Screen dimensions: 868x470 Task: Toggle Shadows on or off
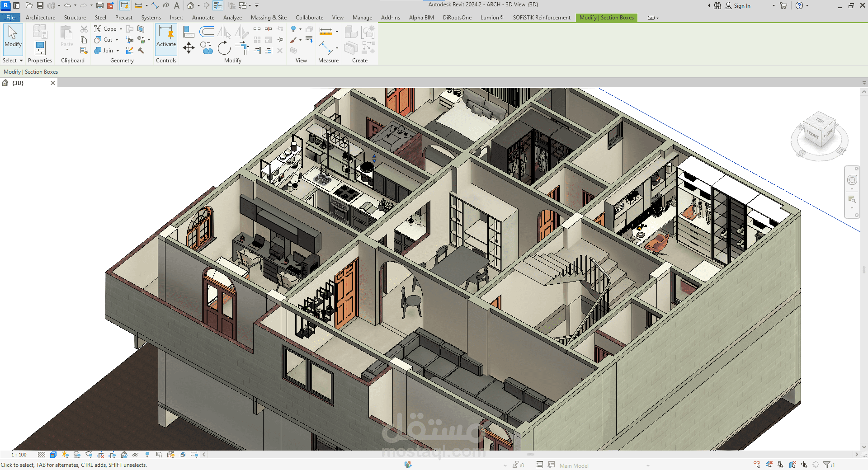(x=77, y=455)
